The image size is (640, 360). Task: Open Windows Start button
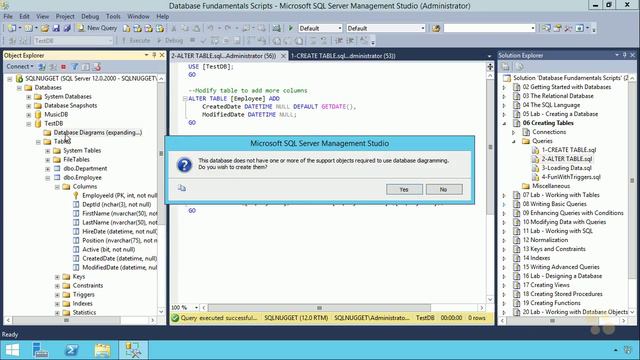[12, 350]
